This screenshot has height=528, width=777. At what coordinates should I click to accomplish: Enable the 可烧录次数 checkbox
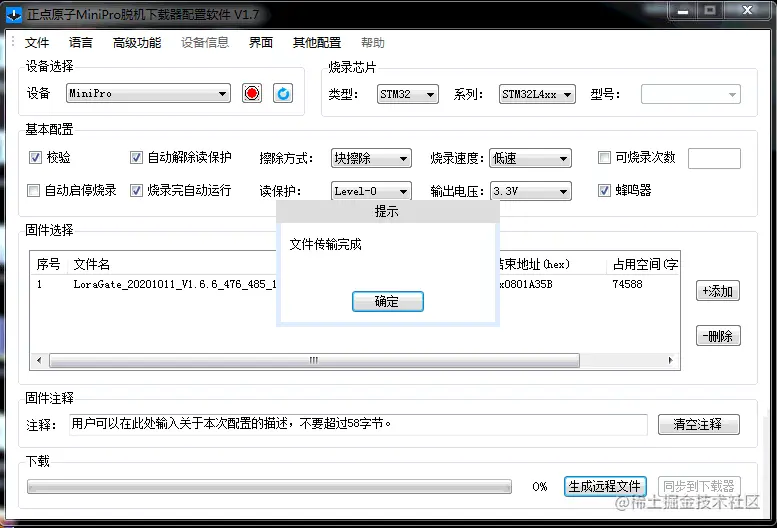click(604, 158)
